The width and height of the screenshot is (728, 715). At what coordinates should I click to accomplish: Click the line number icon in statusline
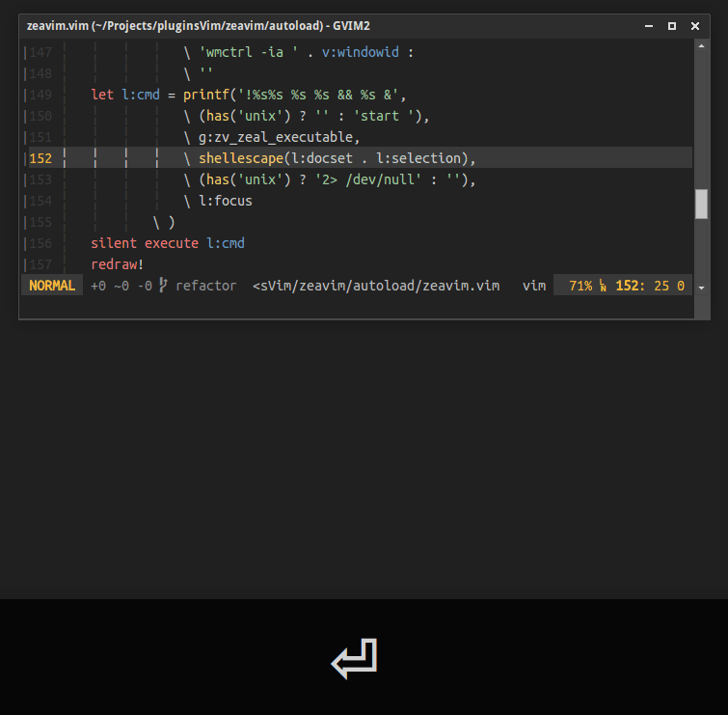603,286
